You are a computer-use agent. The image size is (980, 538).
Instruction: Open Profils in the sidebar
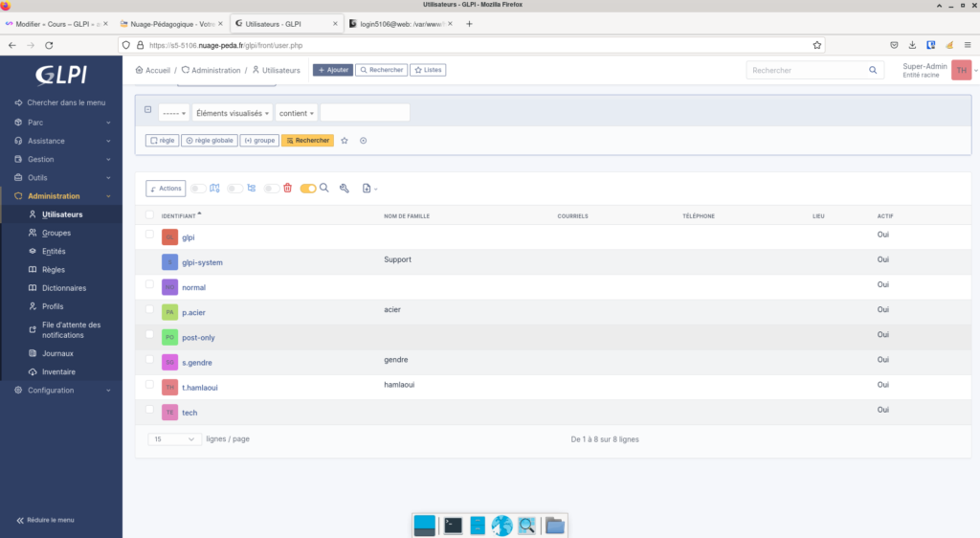pos(53,306)
